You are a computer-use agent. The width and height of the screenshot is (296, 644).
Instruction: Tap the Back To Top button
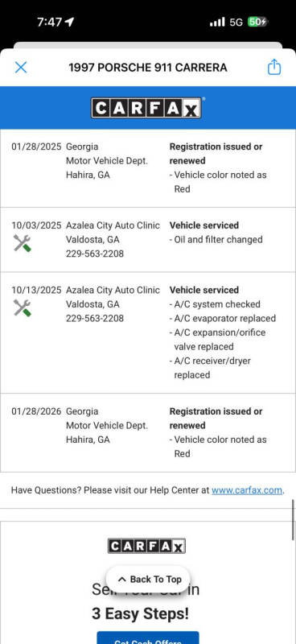pyautogui.click(x=148, y=579)
